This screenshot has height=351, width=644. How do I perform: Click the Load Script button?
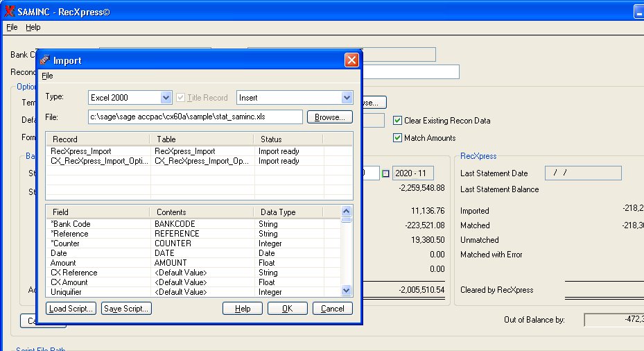coord(72,309)
